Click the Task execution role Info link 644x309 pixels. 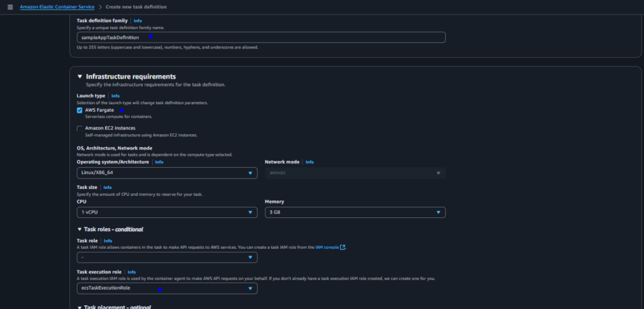click(x=131, y=272)
